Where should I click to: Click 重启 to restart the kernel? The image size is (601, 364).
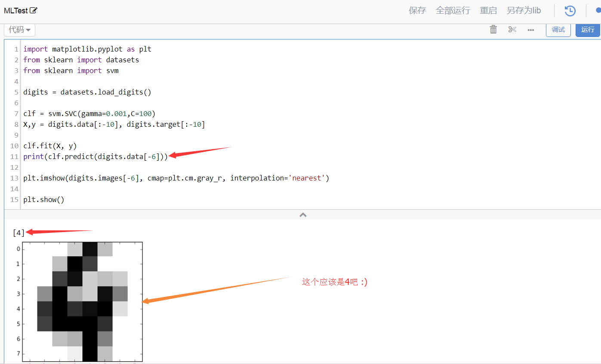point(488,11)
